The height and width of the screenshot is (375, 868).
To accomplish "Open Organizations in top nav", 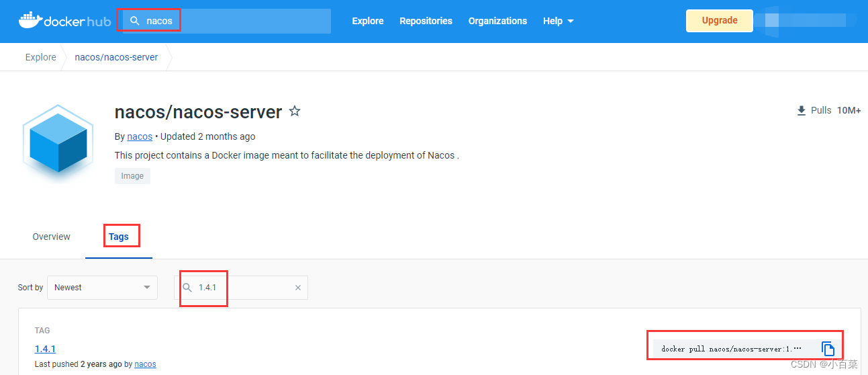I will [x=497, y=21].
